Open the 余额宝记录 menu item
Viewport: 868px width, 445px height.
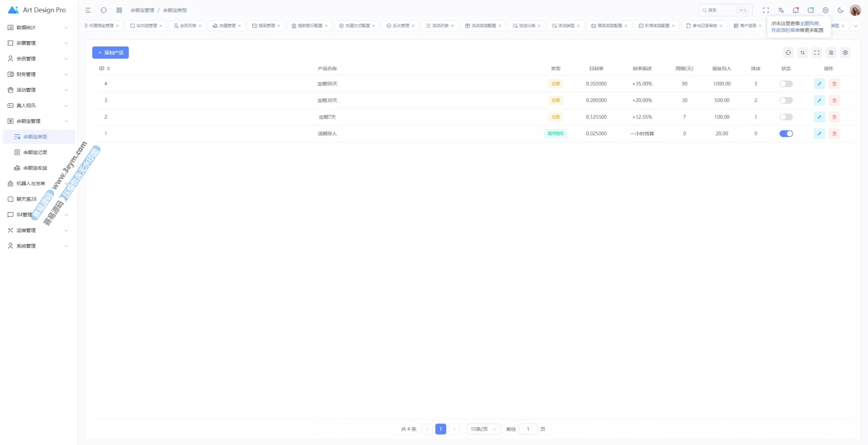coord(35,152)
